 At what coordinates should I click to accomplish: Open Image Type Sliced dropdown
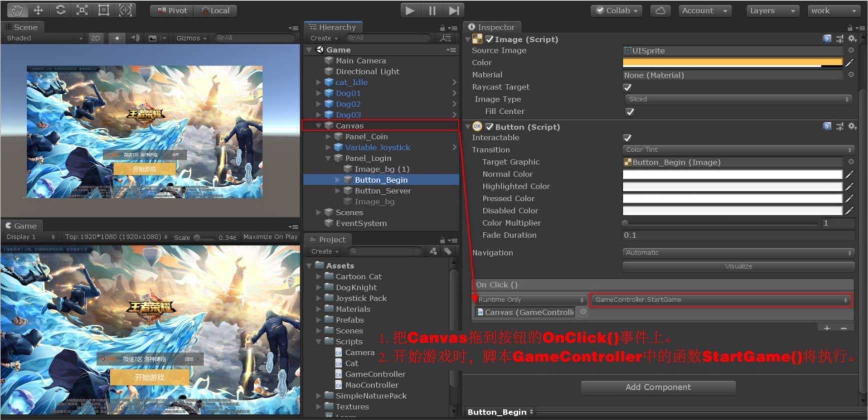tap(738, 99)
